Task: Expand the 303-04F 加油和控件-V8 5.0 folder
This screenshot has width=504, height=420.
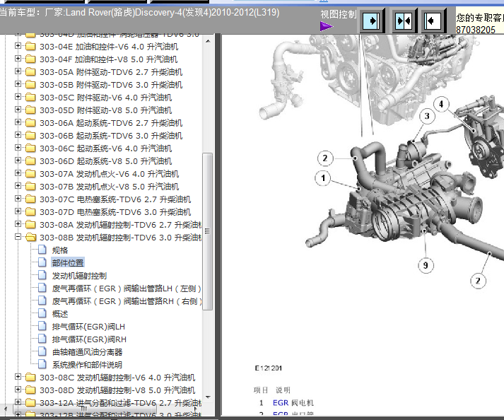Action: tap(18, 59)
